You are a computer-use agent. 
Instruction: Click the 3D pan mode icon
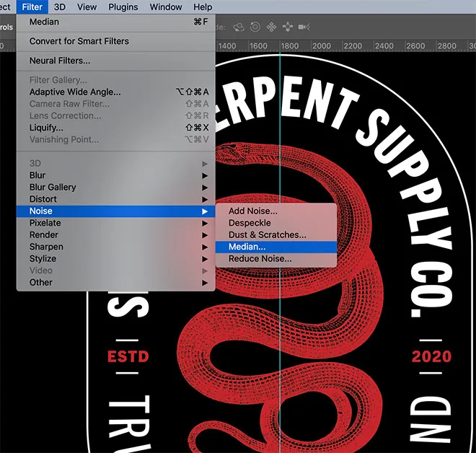272,27
